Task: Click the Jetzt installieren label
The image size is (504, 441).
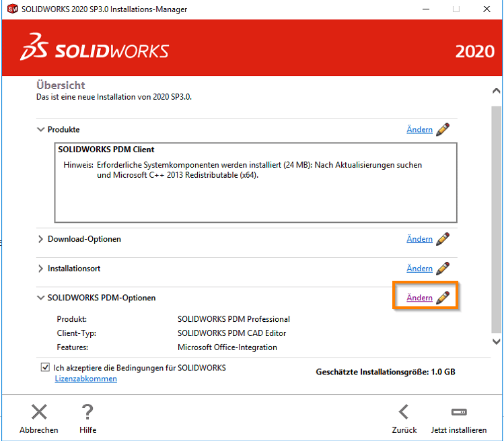Action: tap(459, 430)
